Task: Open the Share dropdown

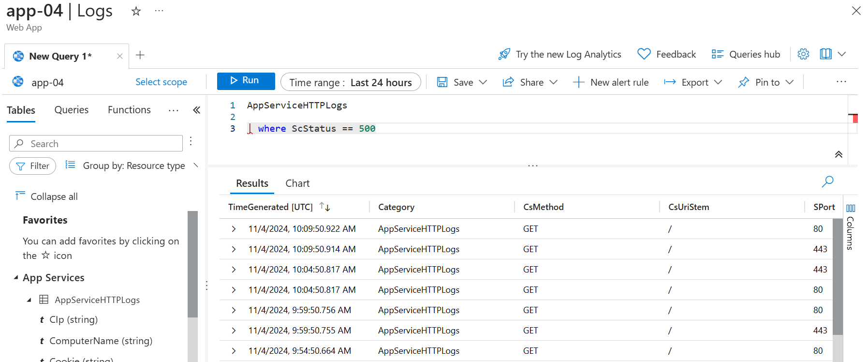Action: (530, 82)
